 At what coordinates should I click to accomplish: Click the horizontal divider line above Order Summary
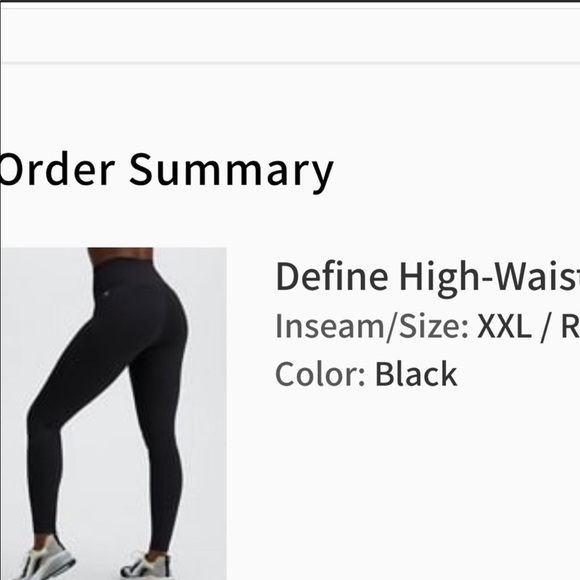coord(290,63)
